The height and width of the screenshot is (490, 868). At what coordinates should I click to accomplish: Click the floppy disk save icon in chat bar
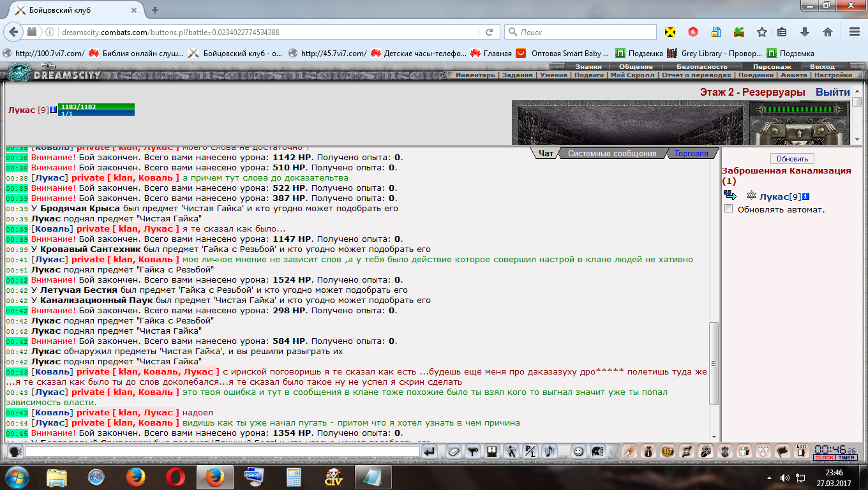point(491,452)
